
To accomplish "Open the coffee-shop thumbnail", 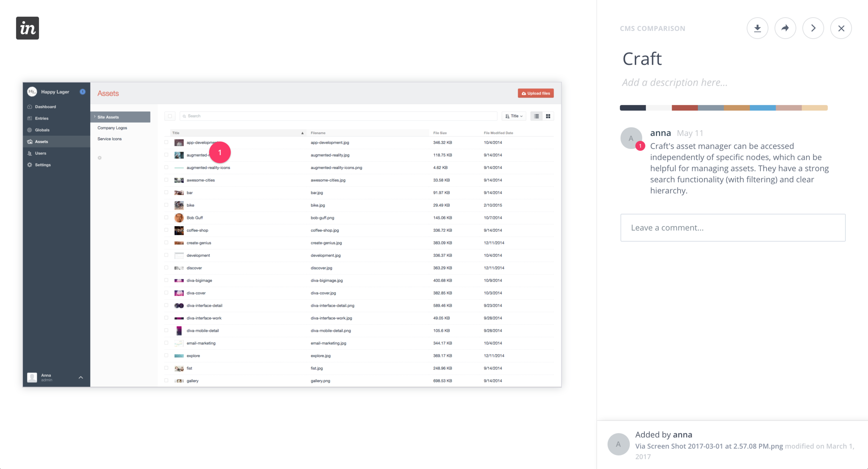I will [179, 230].
